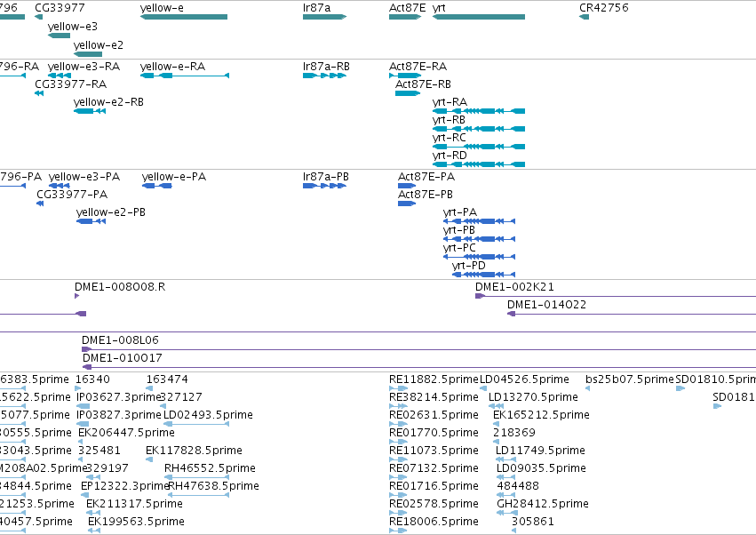Screen dimensions: 756x535
Task: Click the EK117828.5prime EST label
Action: [x=194, y=451]
